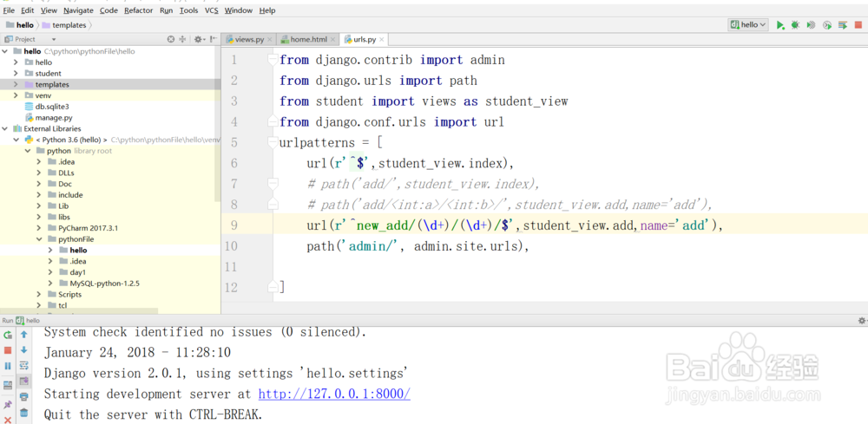
Task: Start debugging with the bug icon
Action: (795, 25)
